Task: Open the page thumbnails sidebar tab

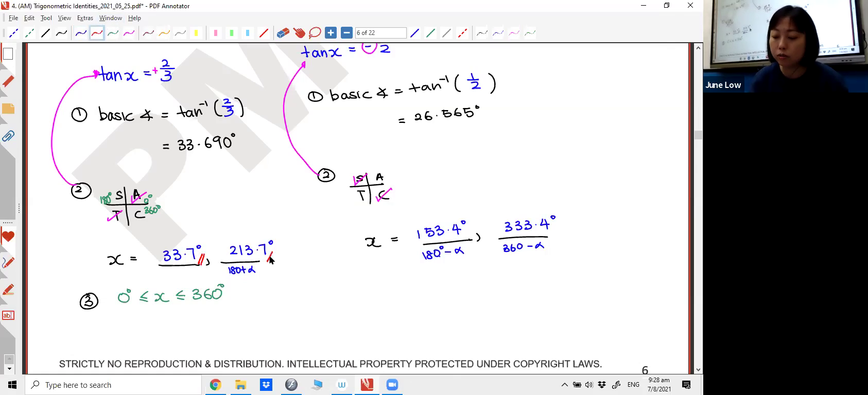Action: tap(8, 54)
